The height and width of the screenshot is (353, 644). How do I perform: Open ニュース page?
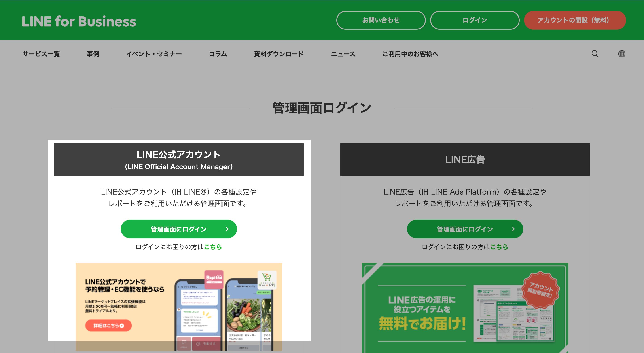[343, 54]
